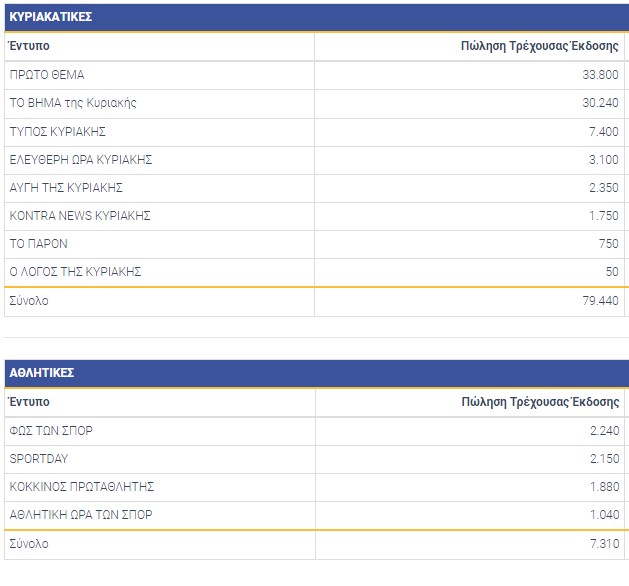This screenshot has width=629, height=586.
Task: Click Πώληση Τρέχουσας Έκδοσης header in ΚΥΡΙΑΚΑΤΙΚΕΣ table
Action: click(540, 46)
